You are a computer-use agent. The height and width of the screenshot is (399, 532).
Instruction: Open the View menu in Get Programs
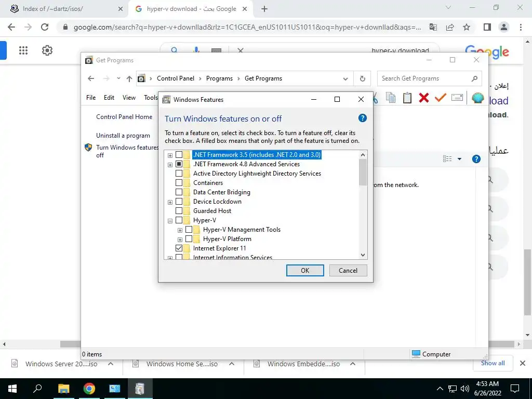(129, 98)
